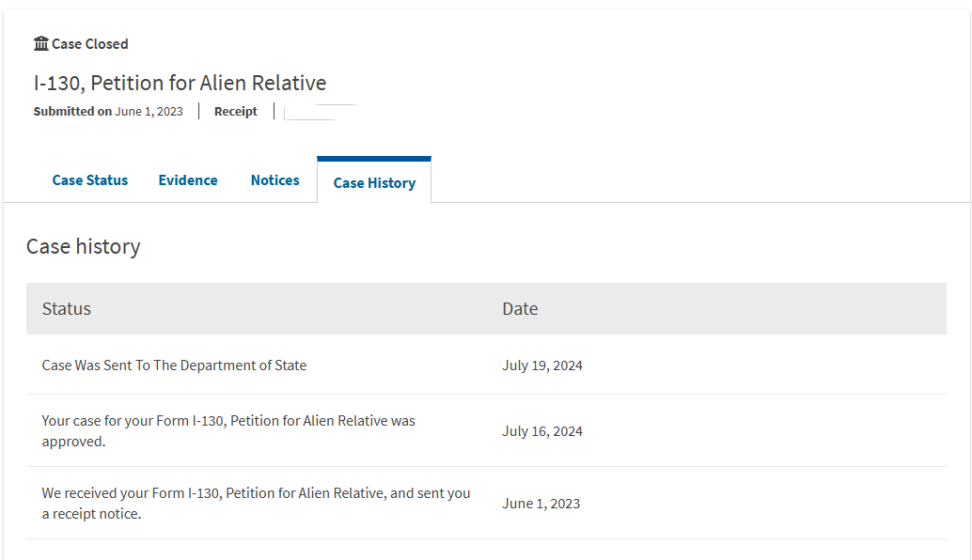Image resolution: width=972 pixels, height=560 pixels.
Task: Click the July 19, 2024 date
Action: pos(542,366)
